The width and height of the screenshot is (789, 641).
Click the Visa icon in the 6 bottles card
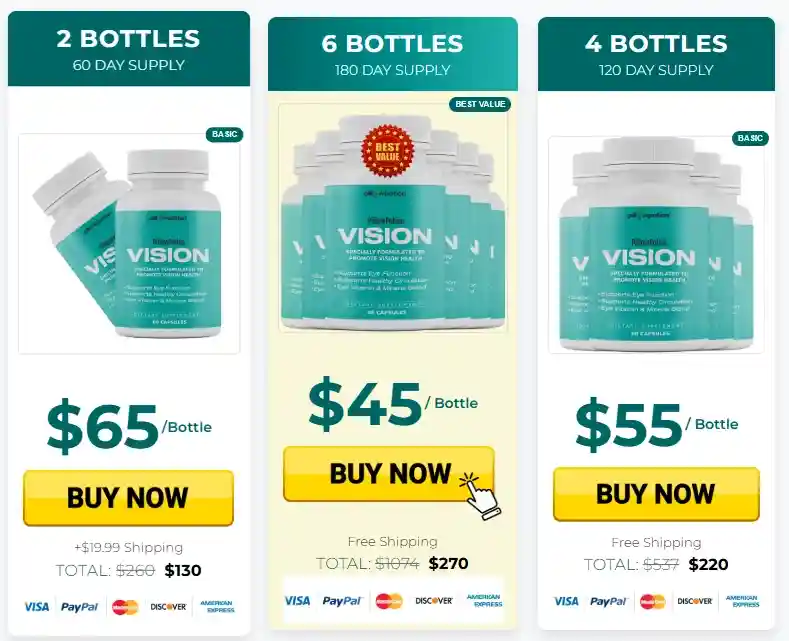(x=297, y=601)
